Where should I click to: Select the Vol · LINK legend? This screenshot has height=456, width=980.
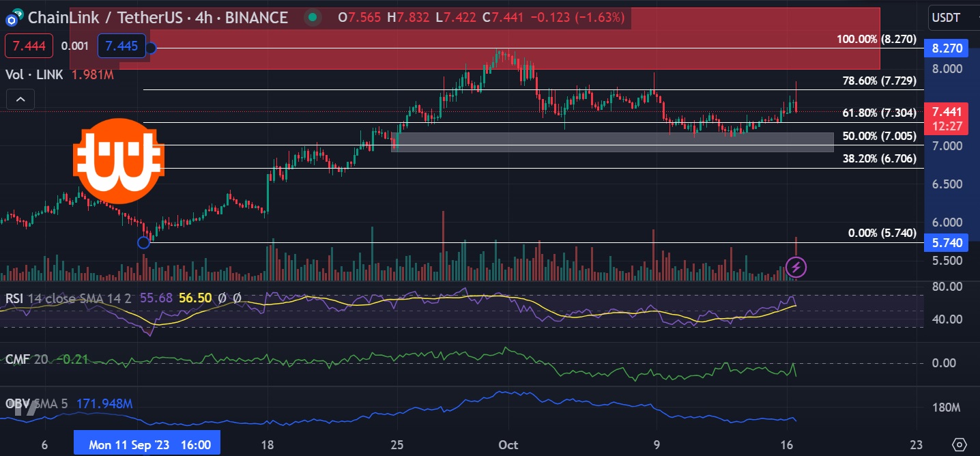pos(33,75)
